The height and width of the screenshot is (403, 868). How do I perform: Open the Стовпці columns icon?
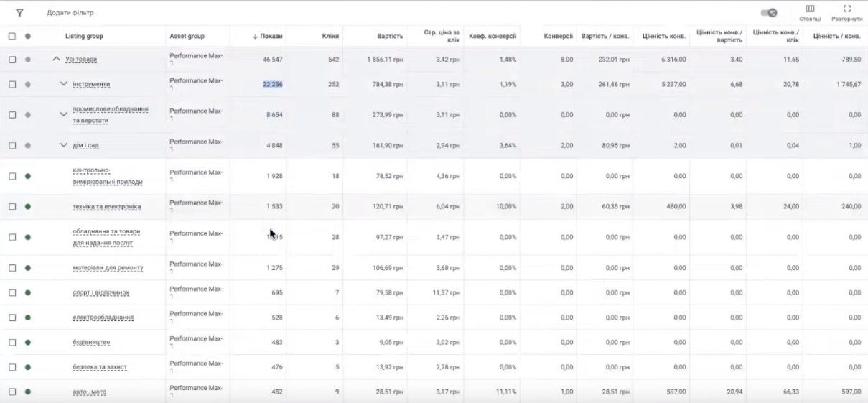810,9
